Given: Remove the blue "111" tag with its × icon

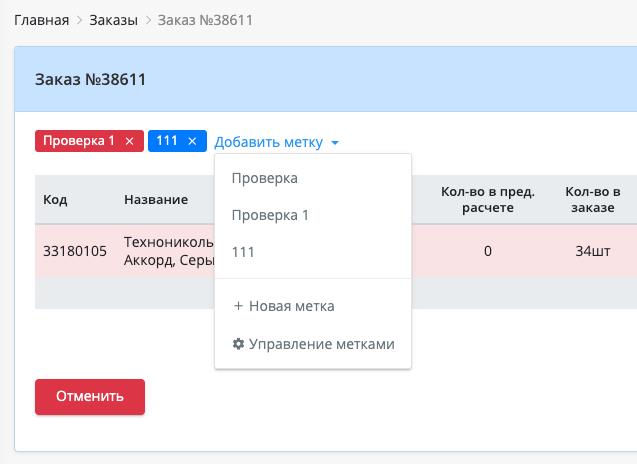Looking at the screenshot, I should tap(192, 141).
